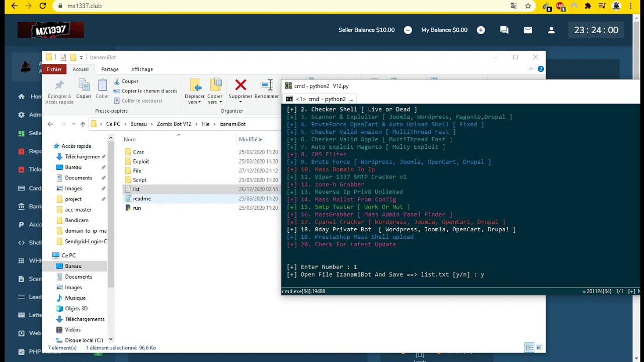Switch to large icons view in Explorer status bar
Screen dimensions: 644x362
coord(539,347)
